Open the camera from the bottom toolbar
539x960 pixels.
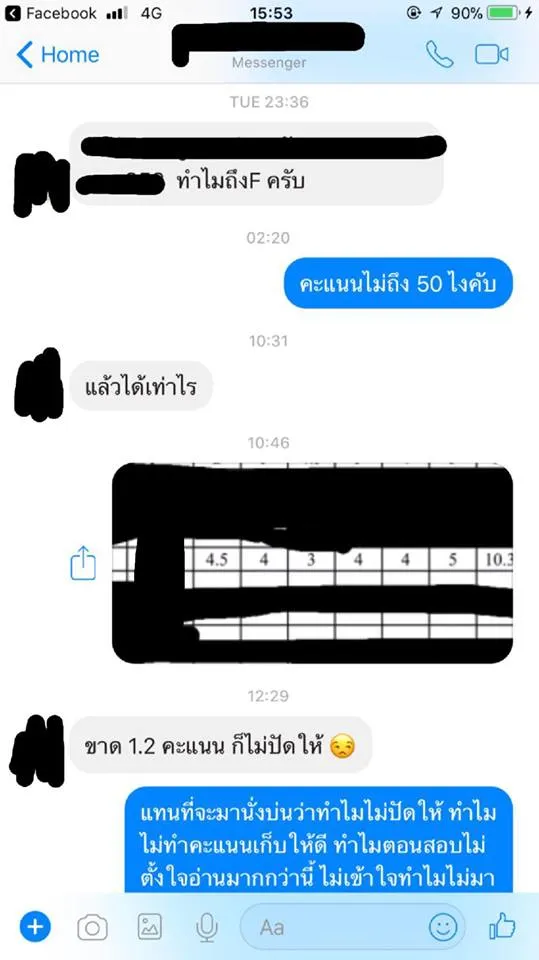pos(92,928)
